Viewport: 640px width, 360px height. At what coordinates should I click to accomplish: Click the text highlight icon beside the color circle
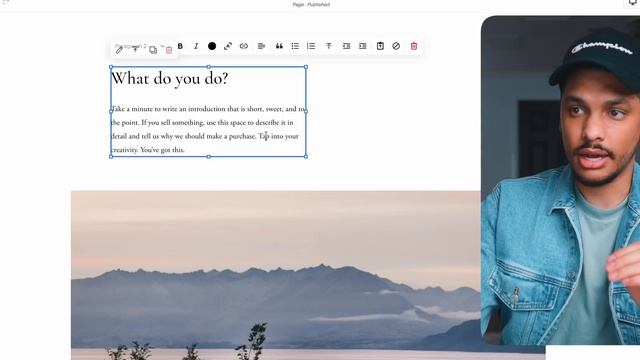click(228, 46)
